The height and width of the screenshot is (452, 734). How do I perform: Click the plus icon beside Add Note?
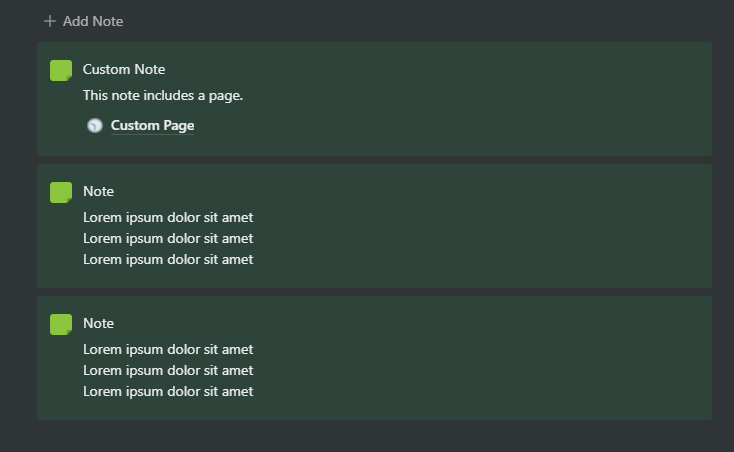coord(50,21)
